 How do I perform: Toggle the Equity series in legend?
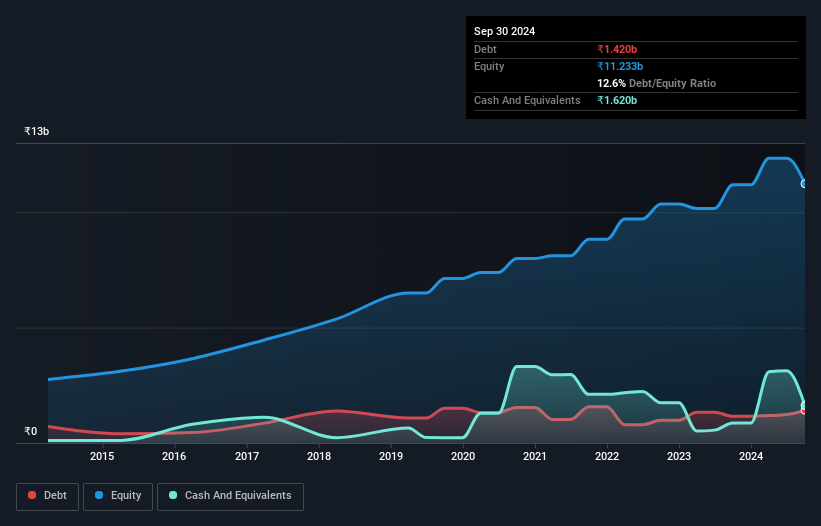coord(117,496)
